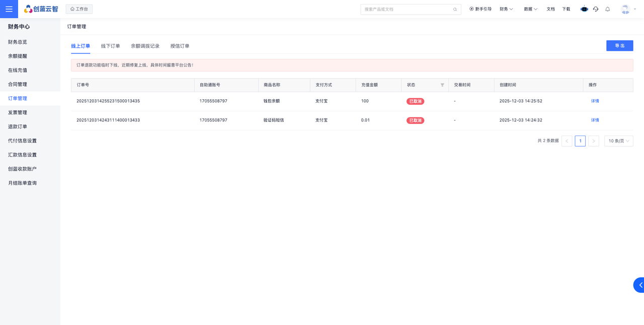Expand the blue side panel arrow
The height and width of the screenshot is (325, 644).
(639, 285)
